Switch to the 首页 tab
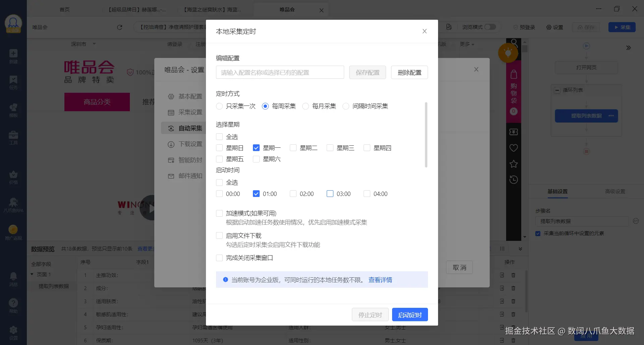Viewport: 644px width, 345px height. 64,9
